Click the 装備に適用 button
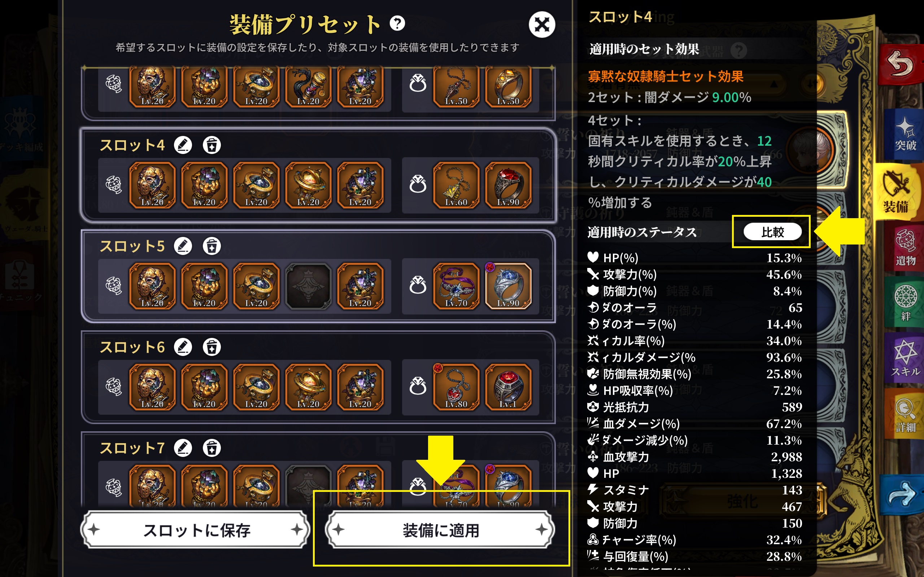Screen dimensions: 924x577 [441, 530]
